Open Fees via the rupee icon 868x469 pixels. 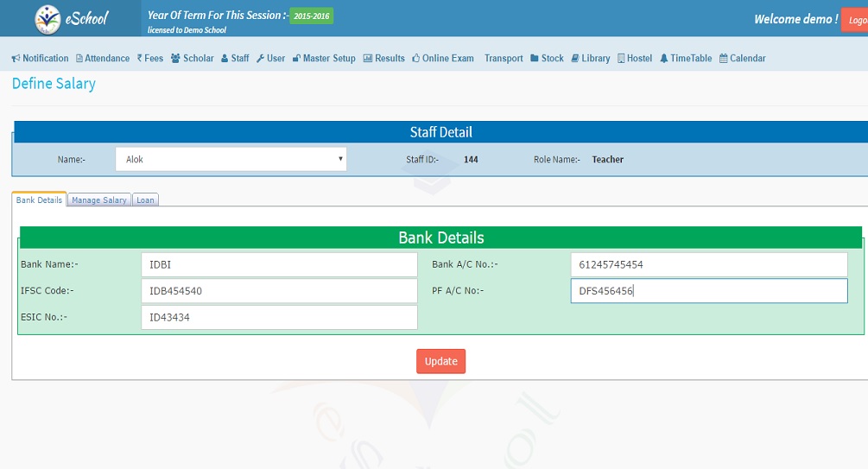[x=139, y=59]
